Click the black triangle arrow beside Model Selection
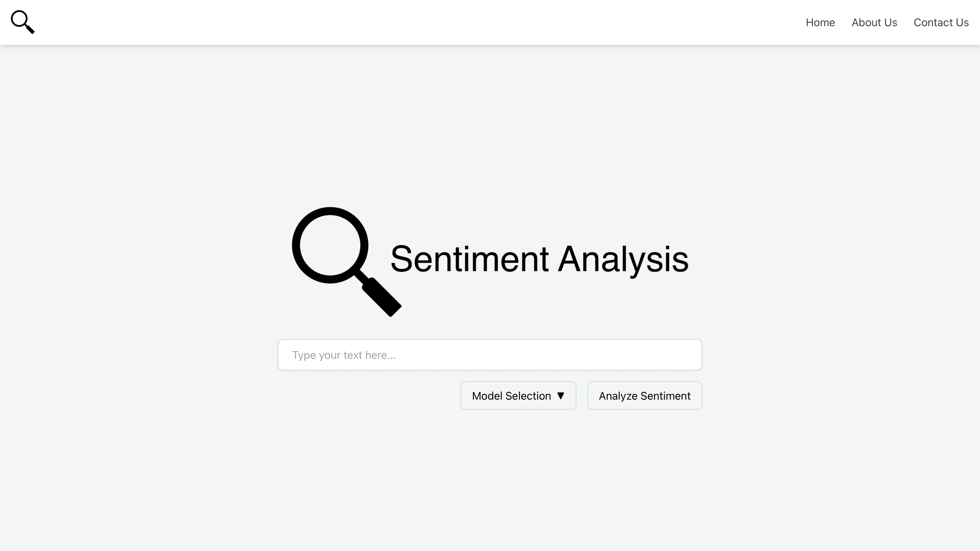Viewport: 980px width, 551px height. (560, 396)
